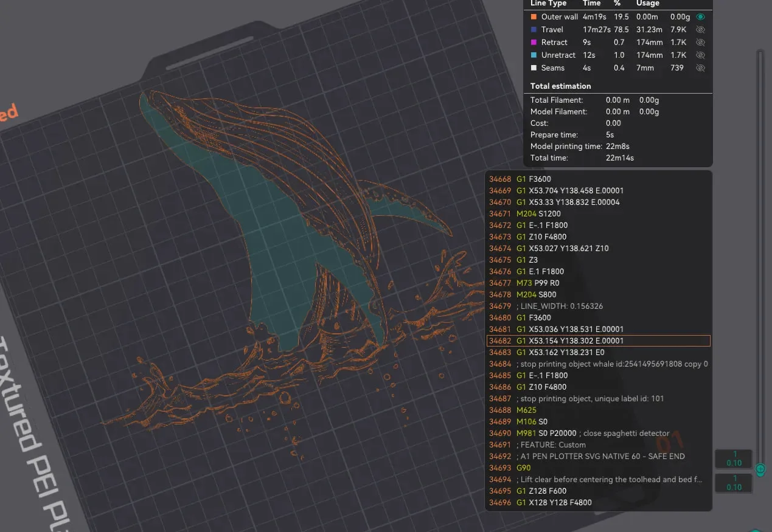Select close spaghetti detector line M981
The width and height of the screenshot is (772, 532).
click(598, 434)
